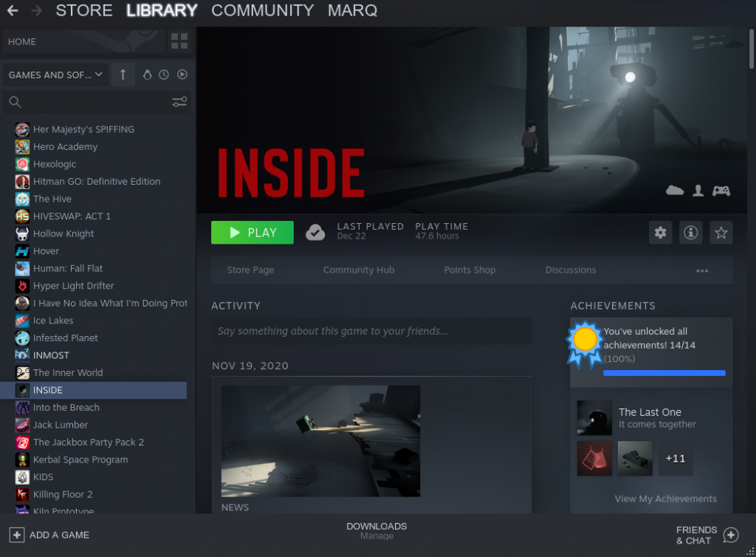Open the Community Hub tab

pyautogui.click(x=359, y=270)
